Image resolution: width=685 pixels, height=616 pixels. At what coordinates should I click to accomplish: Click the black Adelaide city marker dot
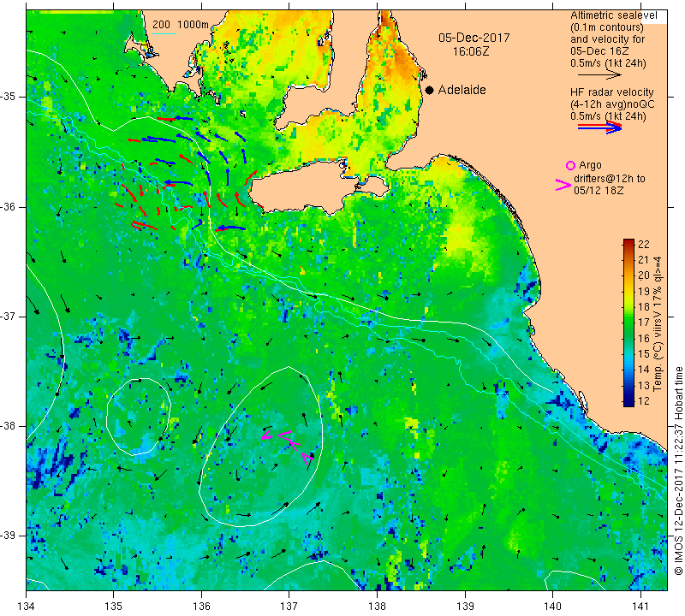(430, 90)
